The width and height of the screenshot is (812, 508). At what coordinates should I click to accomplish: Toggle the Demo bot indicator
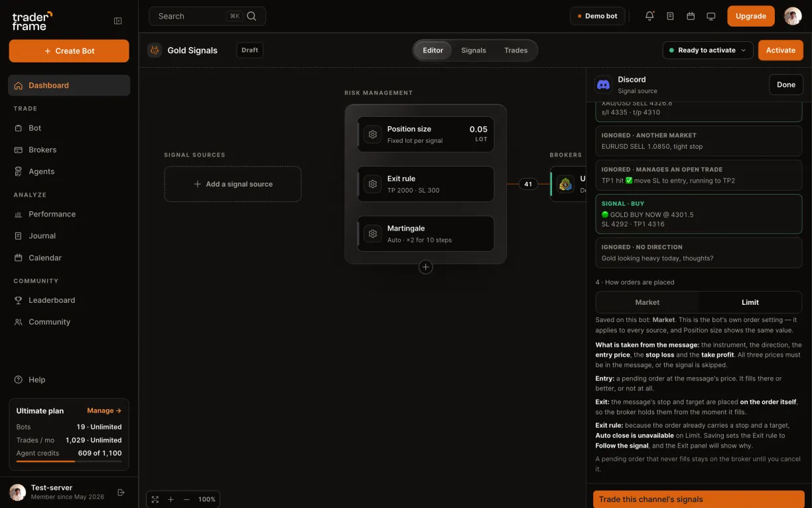(x=598, y=16)
